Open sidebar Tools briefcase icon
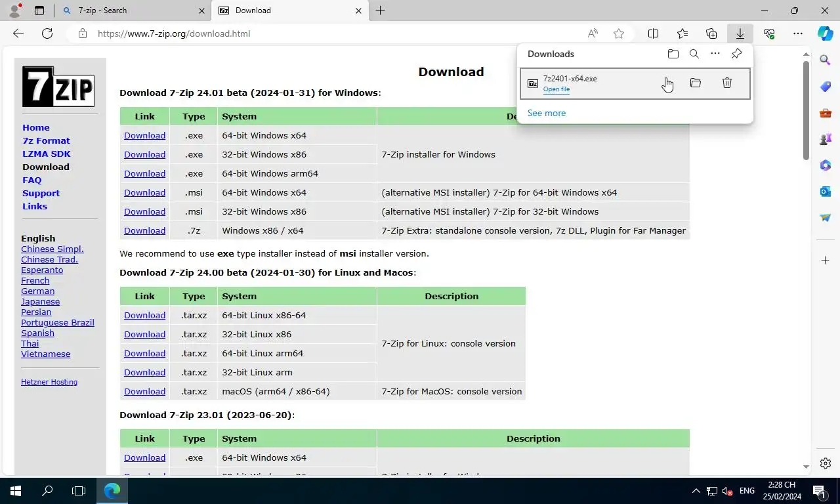This screenshot has width=840, height=504. click(826, 113)
